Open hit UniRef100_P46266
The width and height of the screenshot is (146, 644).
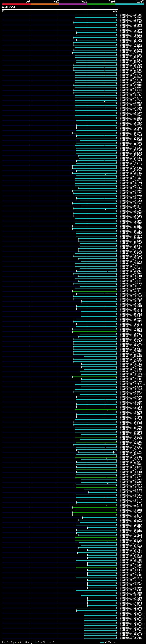pyautogui.click(x=131, y=17)
